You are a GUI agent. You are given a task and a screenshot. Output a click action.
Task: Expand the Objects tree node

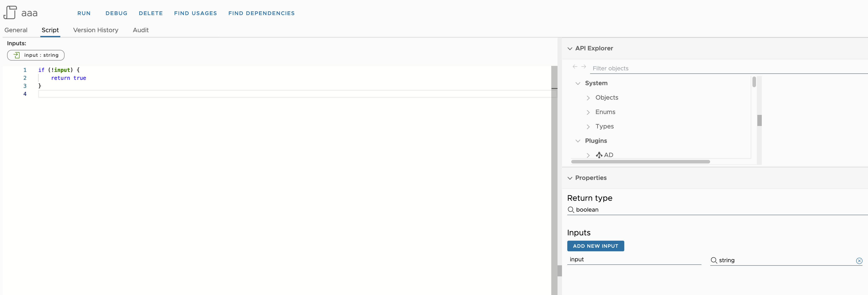click(x=588, y=98)
